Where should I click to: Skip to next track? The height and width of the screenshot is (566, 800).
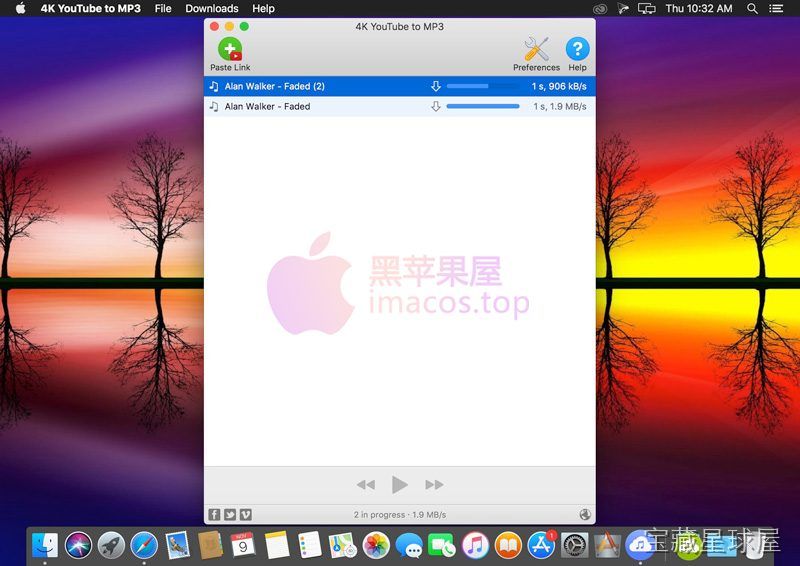pos(434,484)
